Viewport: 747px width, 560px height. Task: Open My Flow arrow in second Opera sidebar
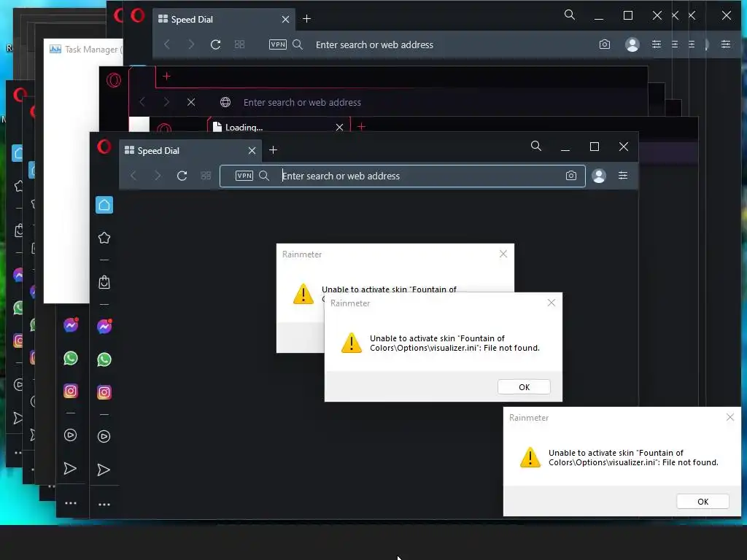pyautogui.click(x=70, y=468)
